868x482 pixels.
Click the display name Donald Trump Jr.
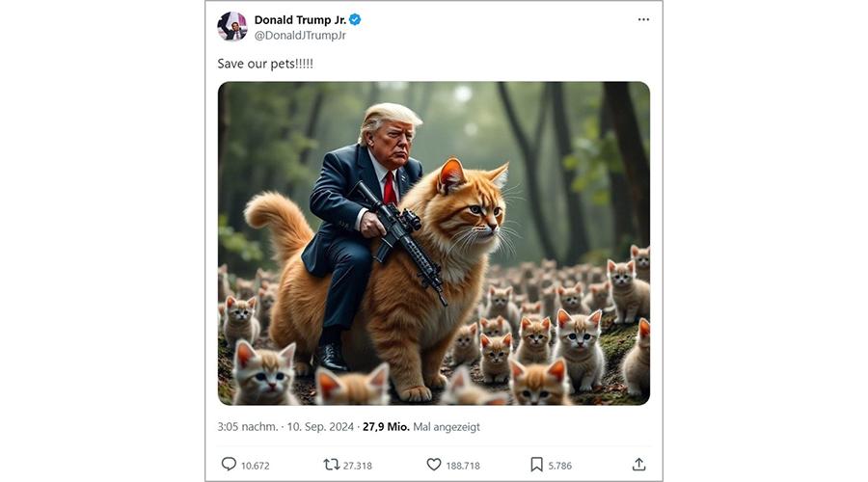coord(300,20)
